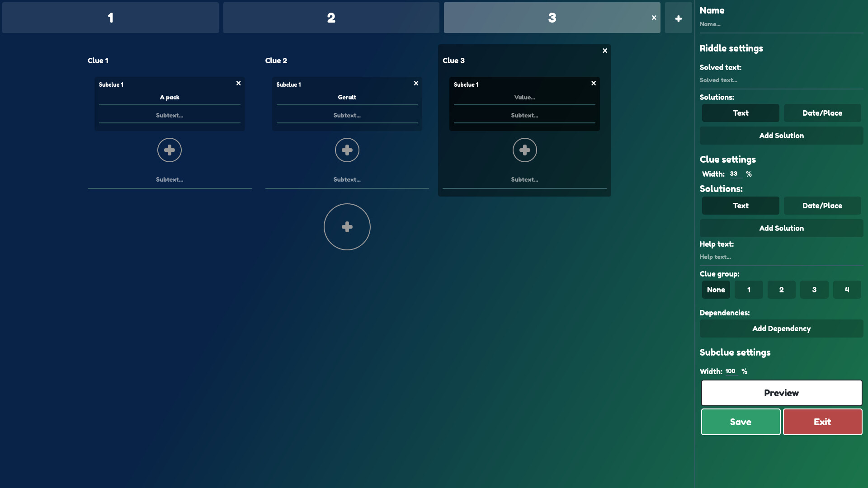Close riddle tab 3 via X
Screen dimensions: 868x488
[x=654, y=18]
